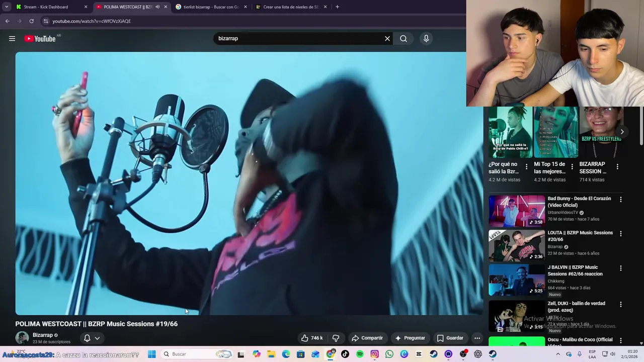View site information icon in address bar
This screenshot has height=362, width=644.
(45, 21)
